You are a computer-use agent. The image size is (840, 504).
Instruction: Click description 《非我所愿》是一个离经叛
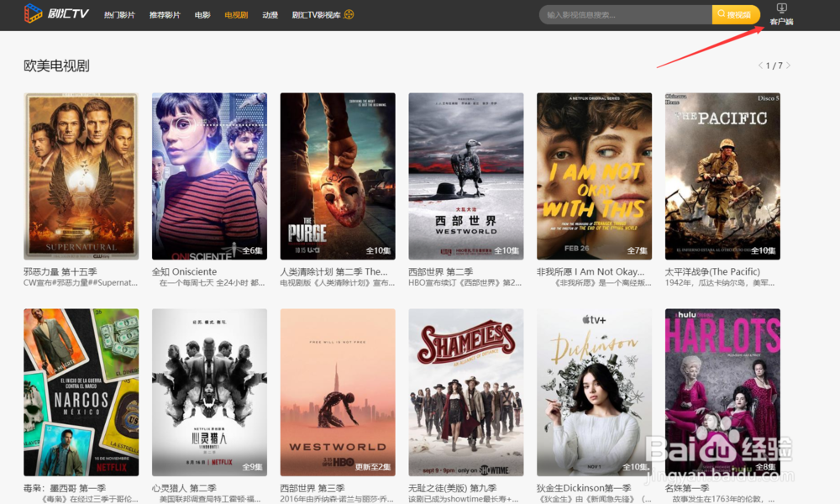(x=602, y=283)
